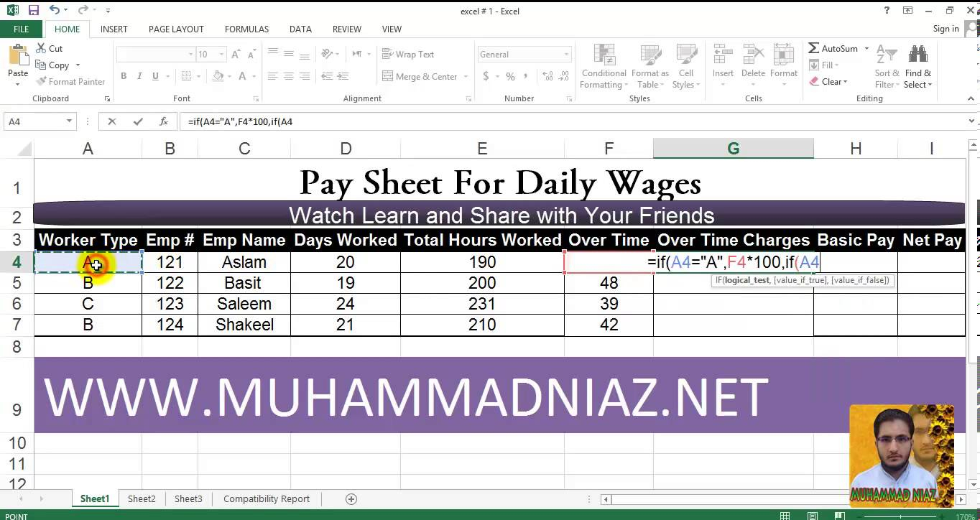Open Conditional Formatting

603,66
